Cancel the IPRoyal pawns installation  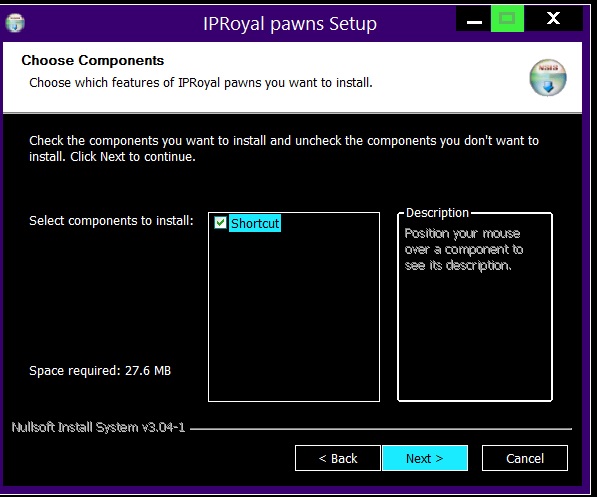pyautogui.click(x=525, y=458)
